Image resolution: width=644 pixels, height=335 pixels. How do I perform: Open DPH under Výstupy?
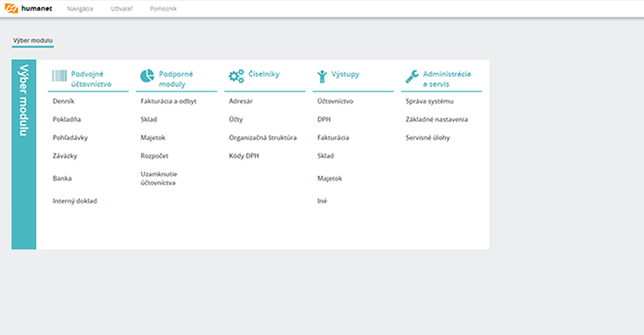pyautogui.click(x=324, y=119)
